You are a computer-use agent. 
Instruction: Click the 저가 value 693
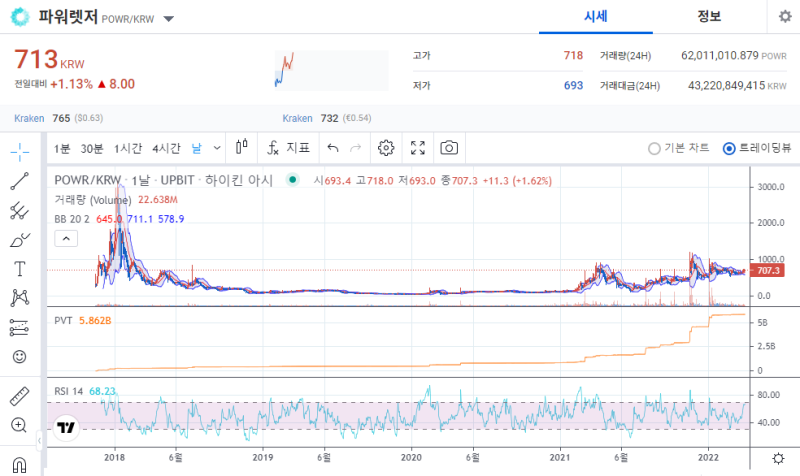point(573,85)
